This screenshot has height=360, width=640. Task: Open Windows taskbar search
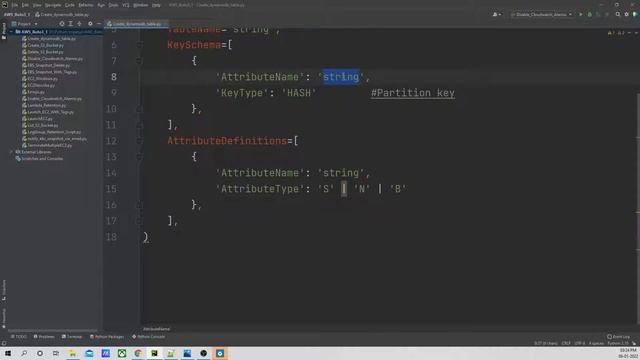pyautogui.click(x=24, y=353)
